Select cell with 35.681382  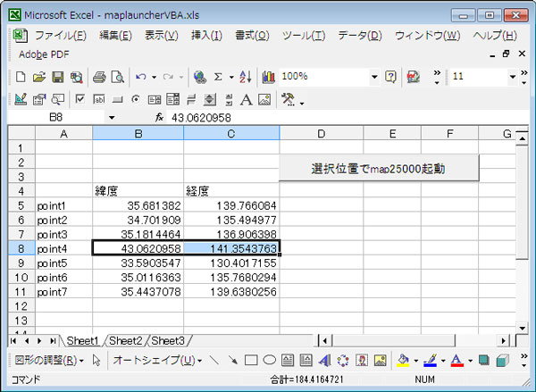tap(138, 205)
